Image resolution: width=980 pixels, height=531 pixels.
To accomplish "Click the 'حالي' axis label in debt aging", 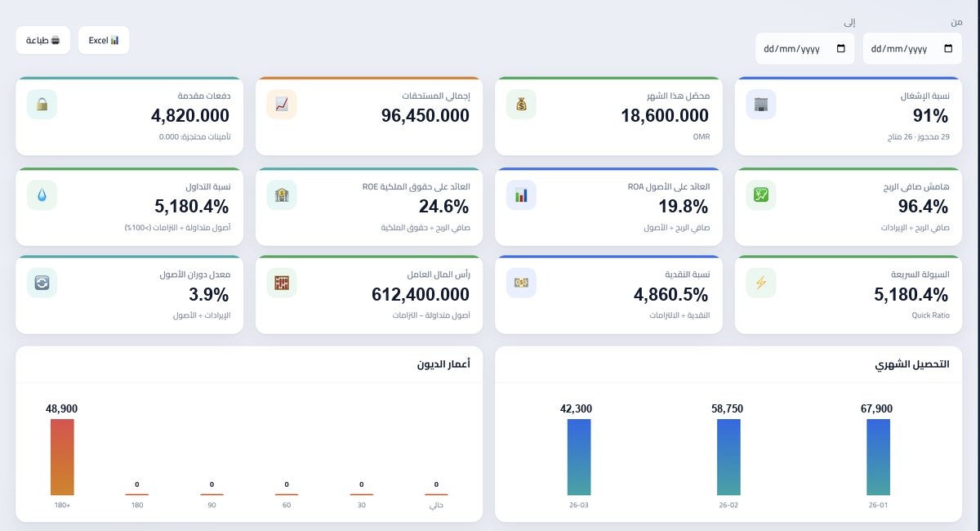I will point(436,505).
